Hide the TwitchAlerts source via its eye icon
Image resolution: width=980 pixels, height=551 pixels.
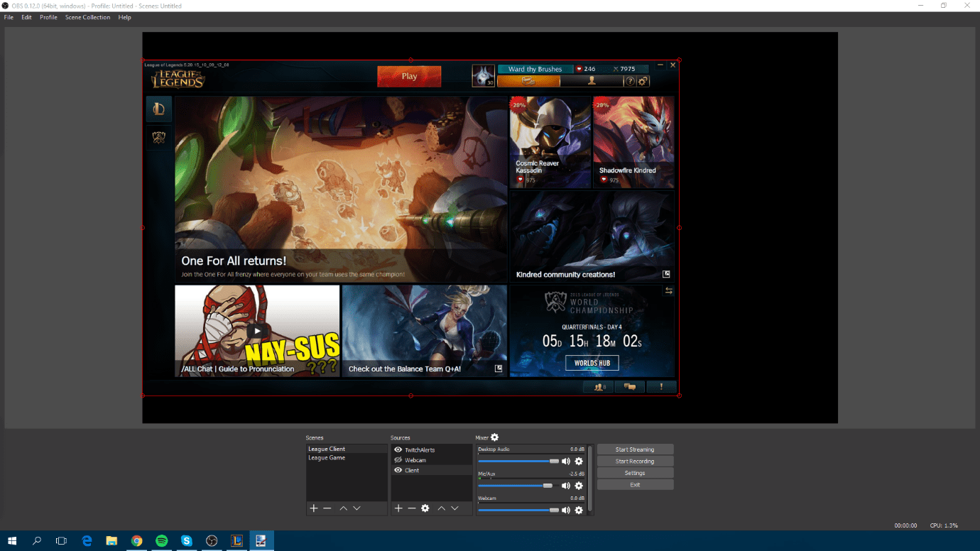point(398,450)
